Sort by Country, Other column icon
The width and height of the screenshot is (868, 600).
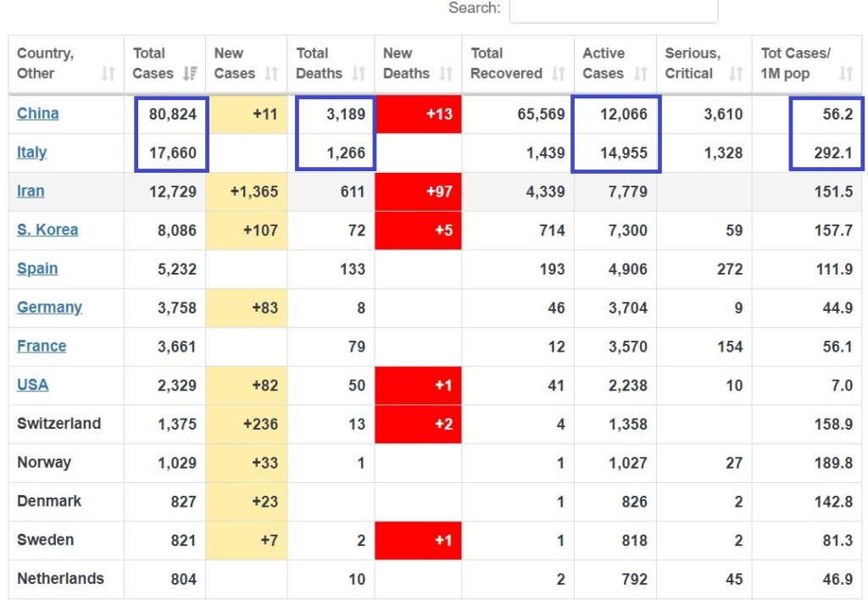point(108,74)
